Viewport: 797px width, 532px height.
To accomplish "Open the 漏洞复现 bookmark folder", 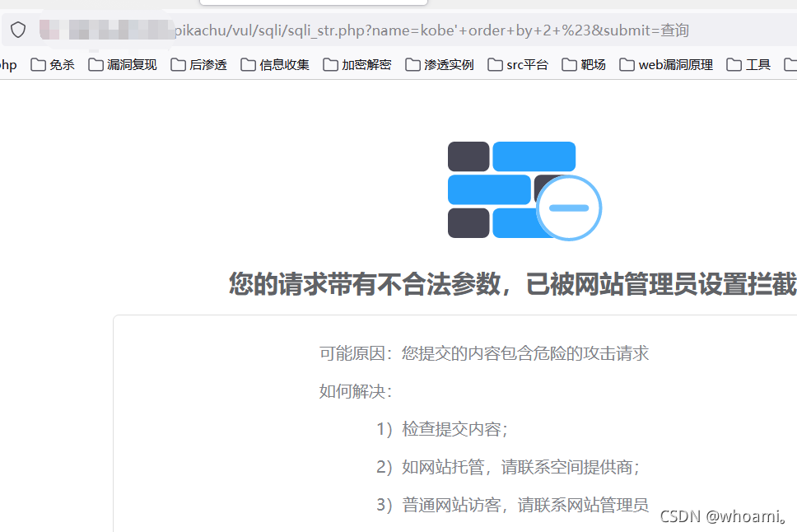I will point(123,64).
